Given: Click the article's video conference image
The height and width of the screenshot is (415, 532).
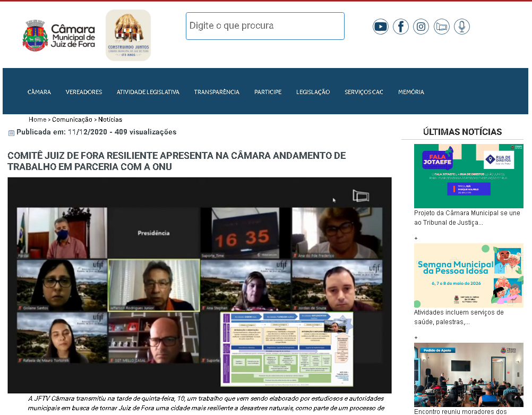Looking at the screenshot, I should click(x=200, y=285).
